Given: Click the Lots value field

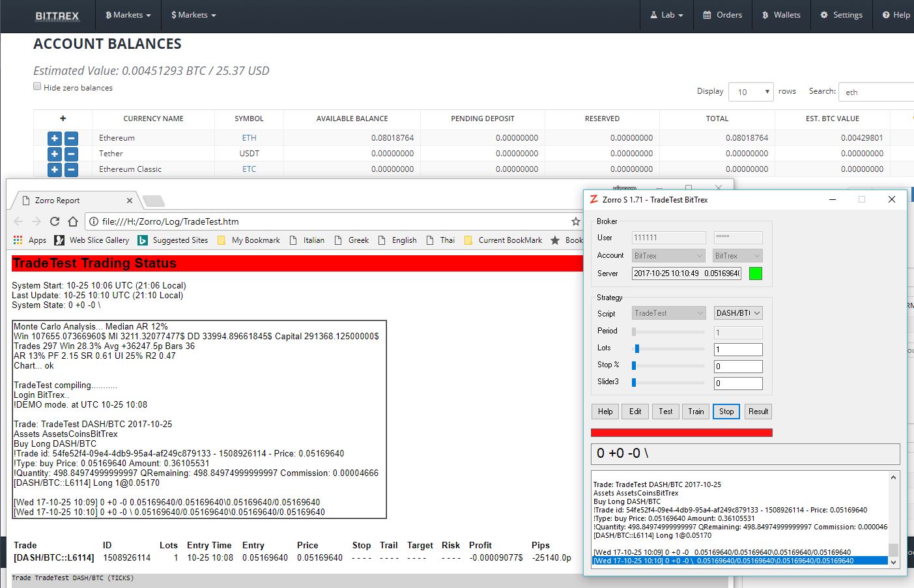Looking at the screenshot, I should click(738, 350).
